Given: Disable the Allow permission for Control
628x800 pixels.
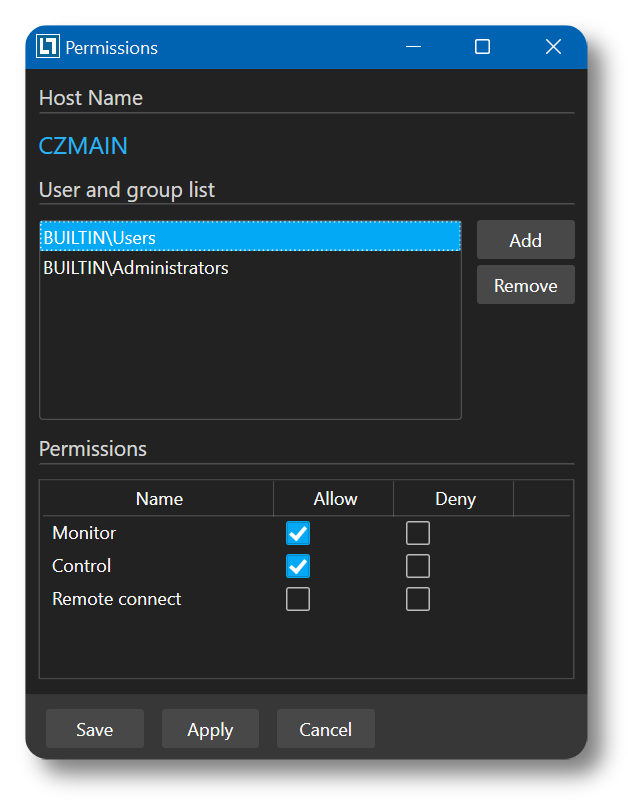Looking at the screenshot, I should (x=297, y=566).
